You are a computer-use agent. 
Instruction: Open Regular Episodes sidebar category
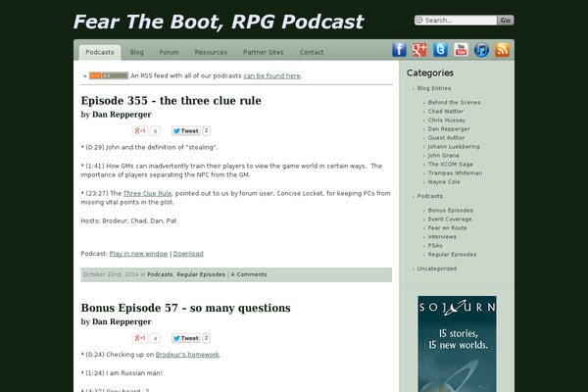pyautogui.click(x=452, y=255)
